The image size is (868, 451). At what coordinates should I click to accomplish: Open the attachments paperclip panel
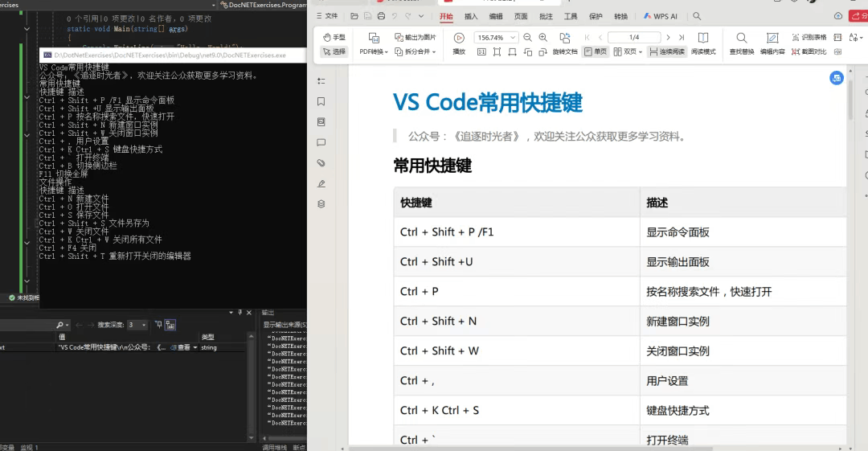pyautogui.click(x=321, y=163)
